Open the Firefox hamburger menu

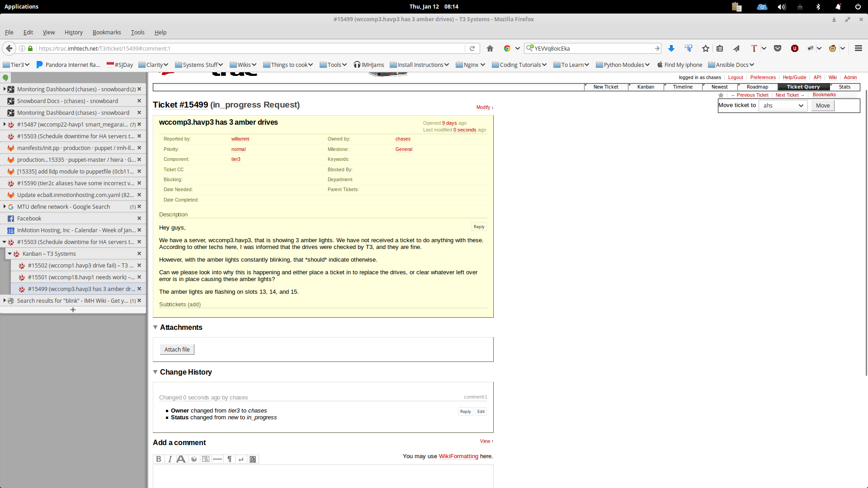[x=858, y=48]
